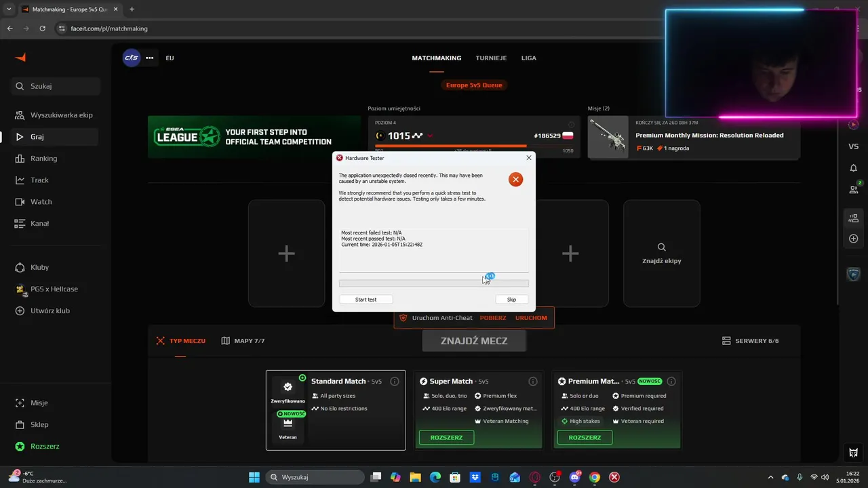Click the ZNAJDŹ MECZ button
Viewport: 868px width, 488px height.
pos(474,341)
